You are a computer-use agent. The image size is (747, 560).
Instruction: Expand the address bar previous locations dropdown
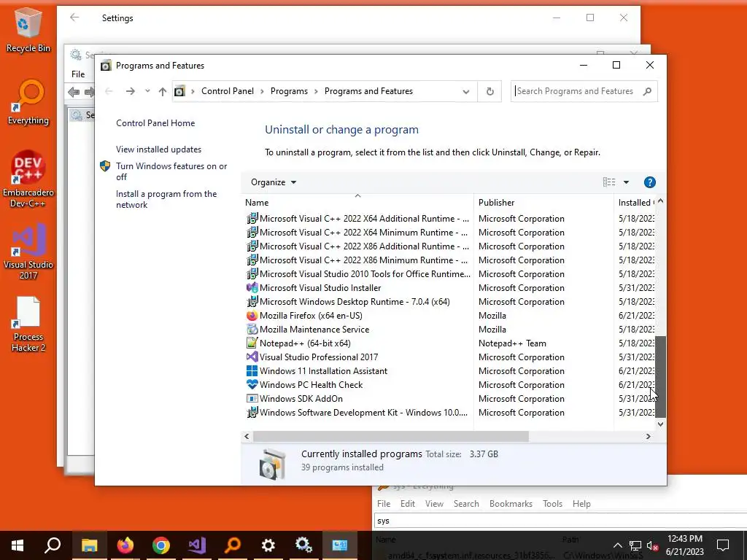(466, 91)
